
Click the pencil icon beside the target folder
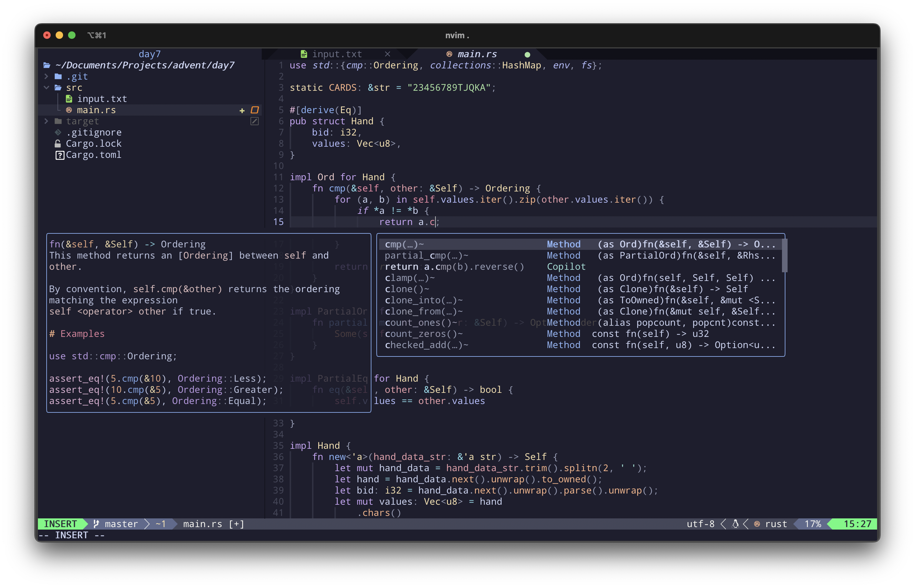coord(254,122)
